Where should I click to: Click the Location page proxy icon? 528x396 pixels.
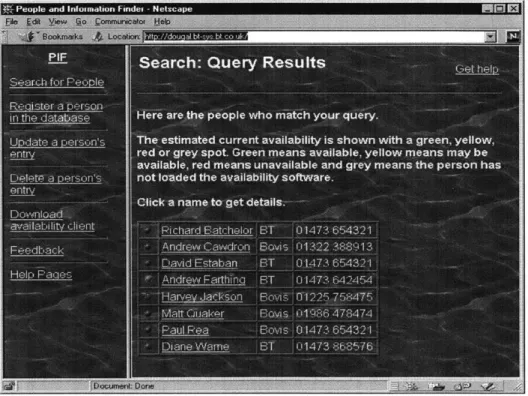coord(98,36)
